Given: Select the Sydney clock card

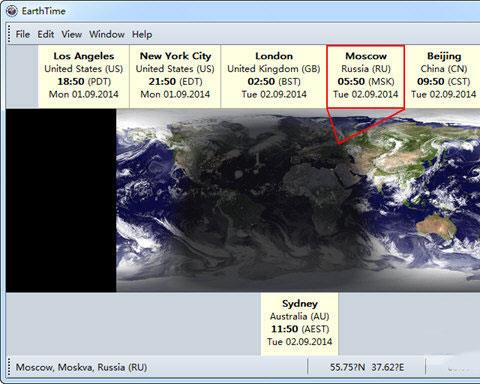Looking at the screenshot, I should point(299,324).
